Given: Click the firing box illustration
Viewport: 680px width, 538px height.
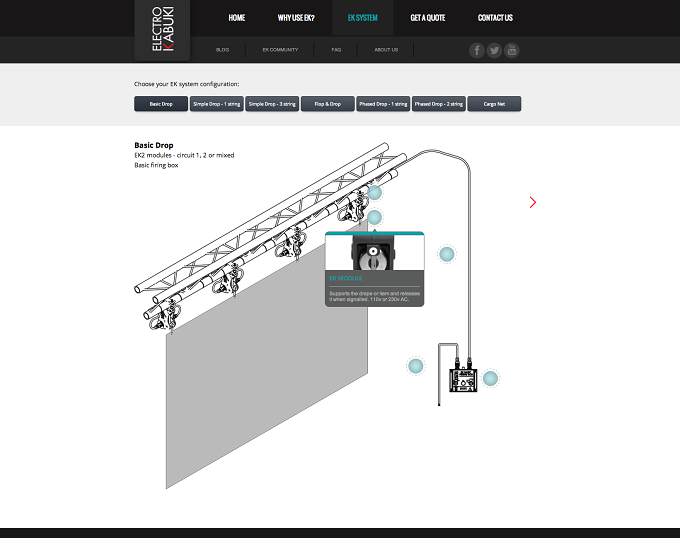Looking at the screenshot, I should tap(463, 380).
